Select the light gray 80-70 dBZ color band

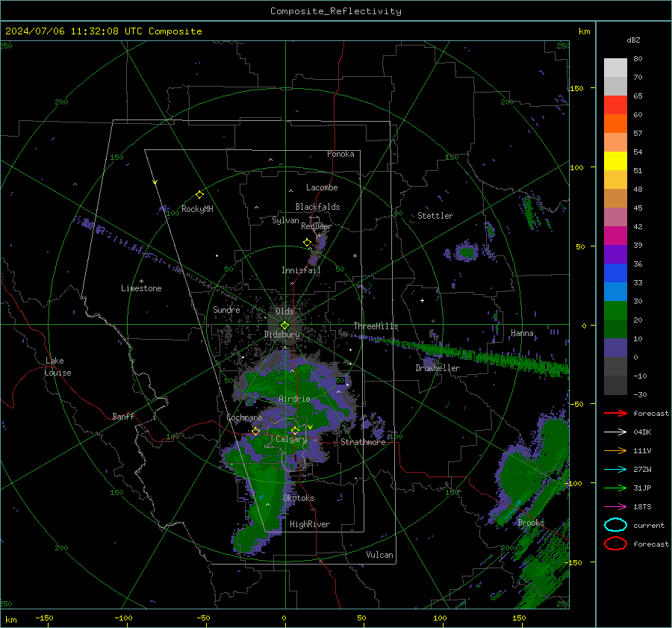pos(615,68)
